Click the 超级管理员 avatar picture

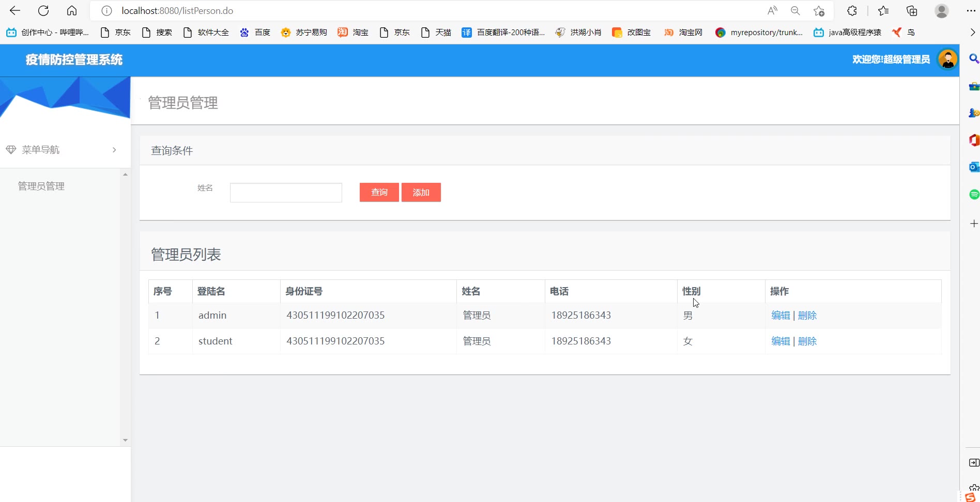tap(947, 59)
